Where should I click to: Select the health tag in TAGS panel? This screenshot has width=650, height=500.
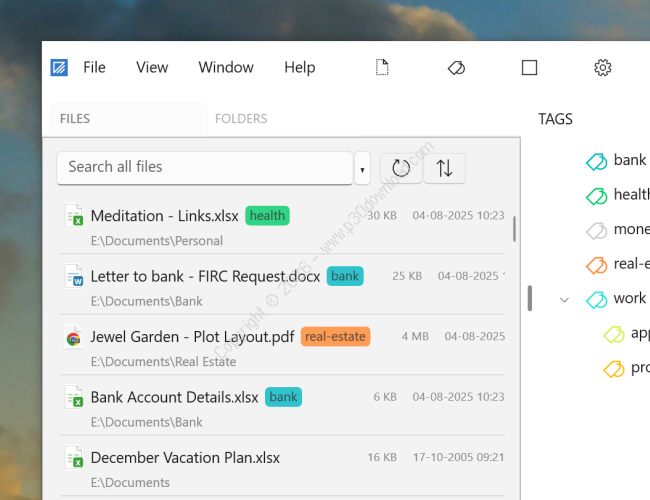click(630, 195)
